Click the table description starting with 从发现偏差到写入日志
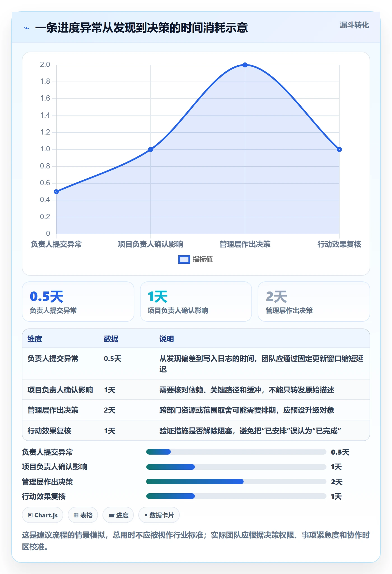The height and width of the screenshot is (574, 392). 261,364
